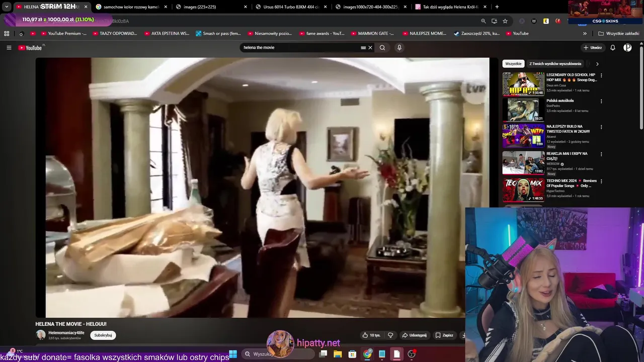Viewport: 644px width, 362px height.
Task: Open Smash or pass (fem... bookmark
Action: click(x=218, y=34)
